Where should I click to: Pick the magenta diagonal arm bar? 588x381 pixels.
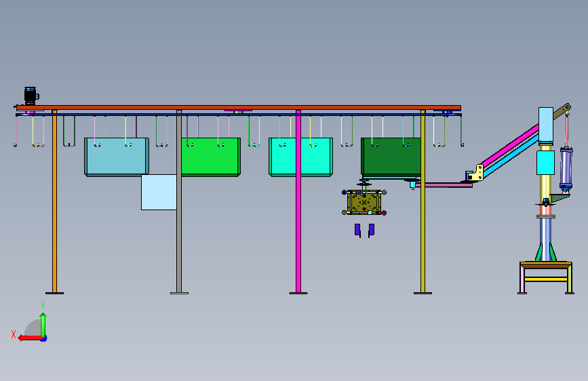coord(510,146)
